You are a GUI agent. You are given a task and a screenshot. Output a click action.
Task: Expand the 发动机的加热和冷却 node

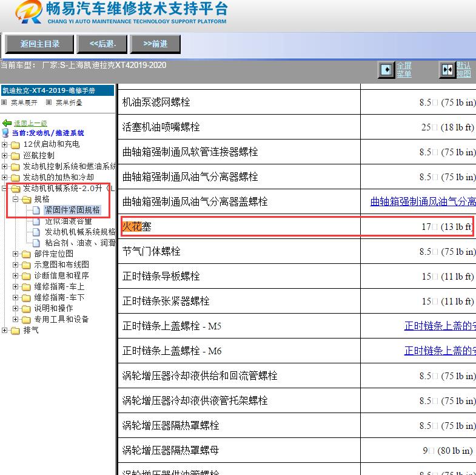click(x=4, y=177)
